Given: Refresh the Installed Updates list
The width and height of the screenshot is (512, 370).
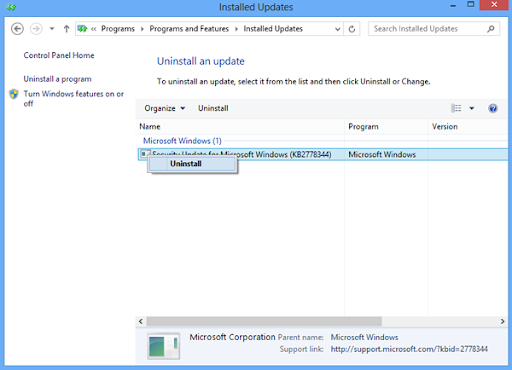Looking at the screenshot, I should click(352, 29).
